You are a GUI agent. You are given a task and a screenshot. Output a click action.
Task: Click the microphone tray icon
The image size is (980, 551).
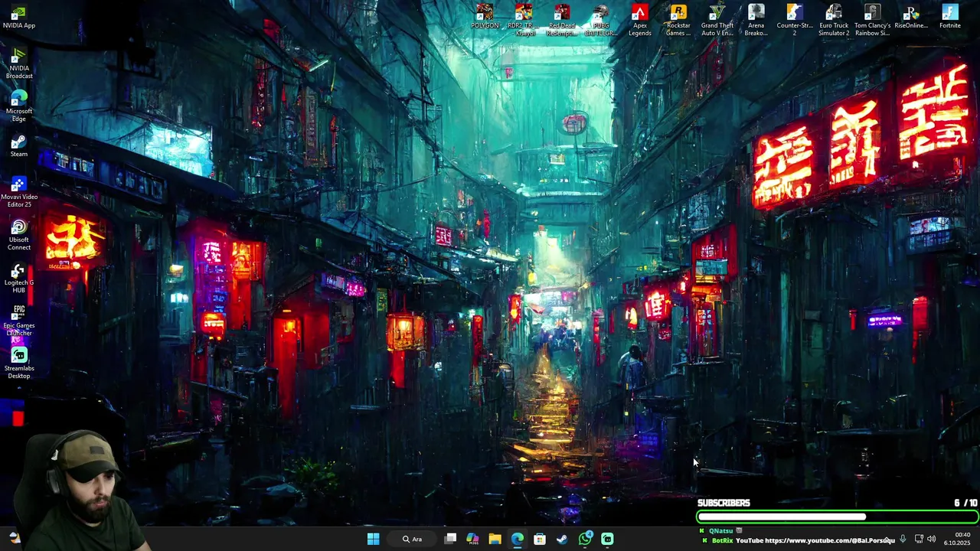pyautogui.click(x=903, y=539)
